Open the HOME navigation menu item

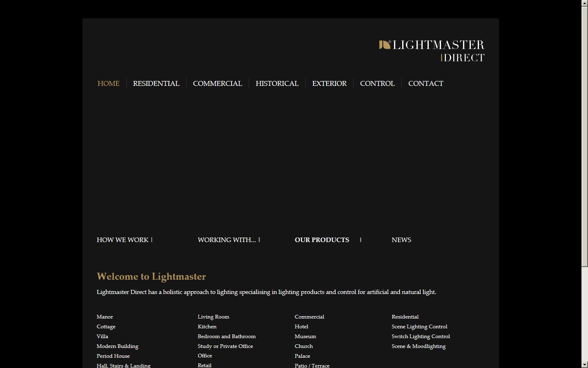tap(108, 83)
